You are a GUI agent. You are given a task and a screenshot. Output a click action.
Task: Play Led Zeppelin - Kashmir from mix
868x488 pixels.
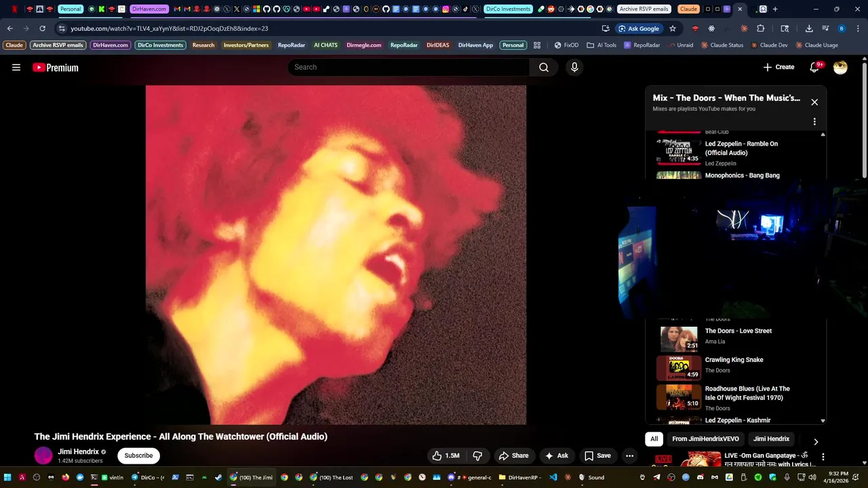pyautogui.click(x=738, y=420)
